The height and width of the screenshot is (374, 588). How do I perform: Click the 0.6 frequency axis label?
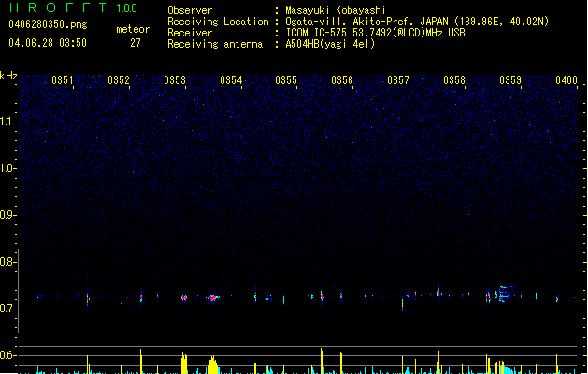point(7,355)
